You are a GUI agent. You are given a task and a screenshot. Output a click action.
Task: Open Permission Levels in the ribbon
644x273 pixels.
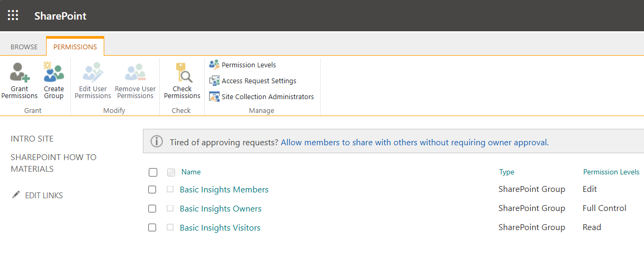[x=248, y=65]
